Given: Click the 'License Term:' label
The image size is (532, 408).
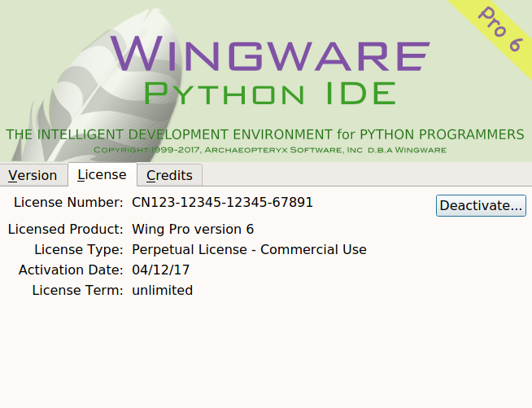Looking at the screenshot, I should 77,291.
